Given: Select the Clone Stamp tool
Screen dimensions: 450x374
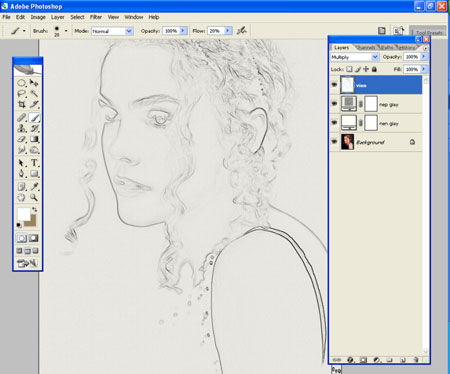Looking at the screenshot, I should [x=22, y=128].
